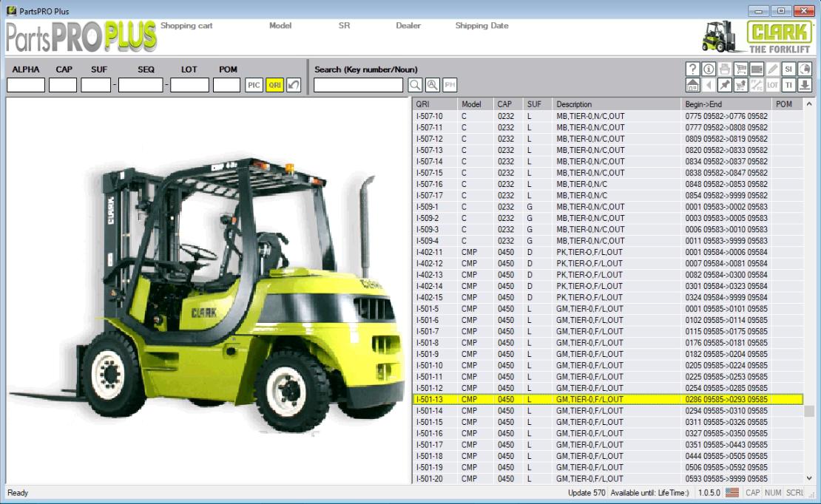The width and height of the screenshot is (821, 504).
Task: Click the POM input field
Action: click(x=227, y=85)
